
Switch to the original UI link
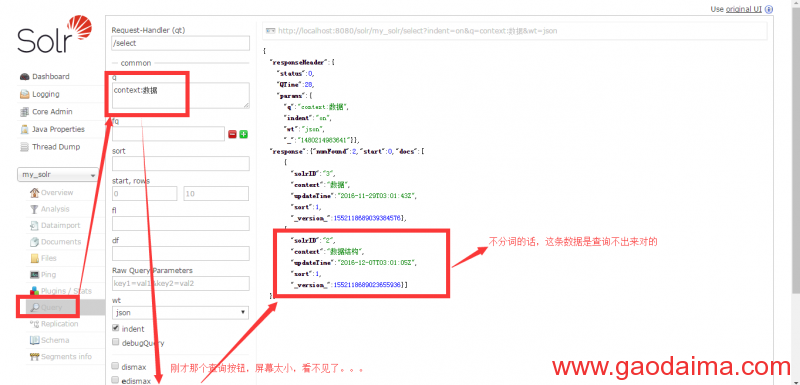(744, 9)
